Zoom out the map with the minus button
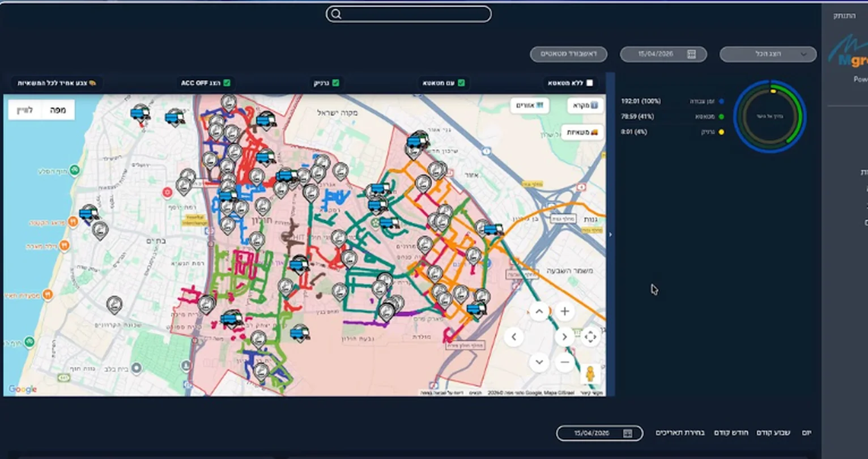The image size is (868, 459). (x=564, y=362)
